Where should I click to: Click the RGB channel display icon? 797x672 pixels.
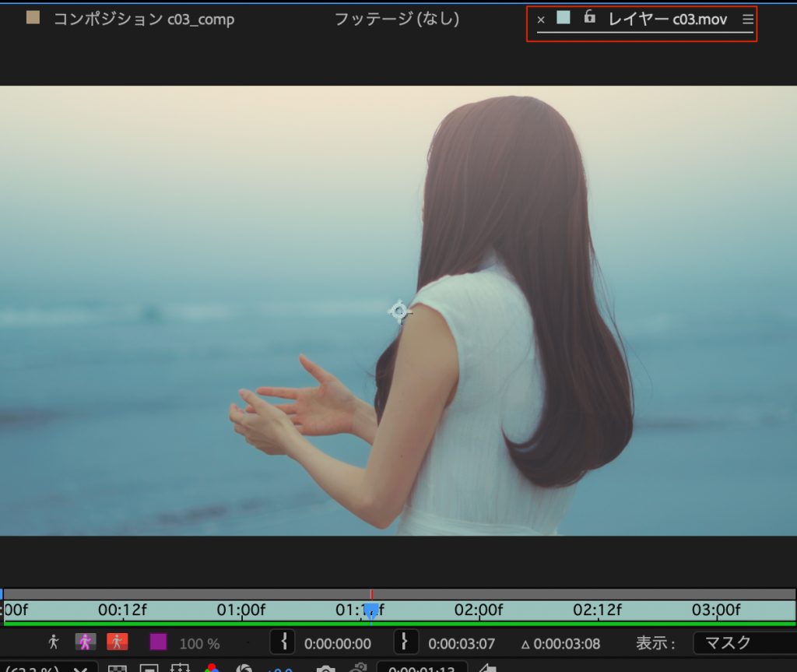click(212, 668)
